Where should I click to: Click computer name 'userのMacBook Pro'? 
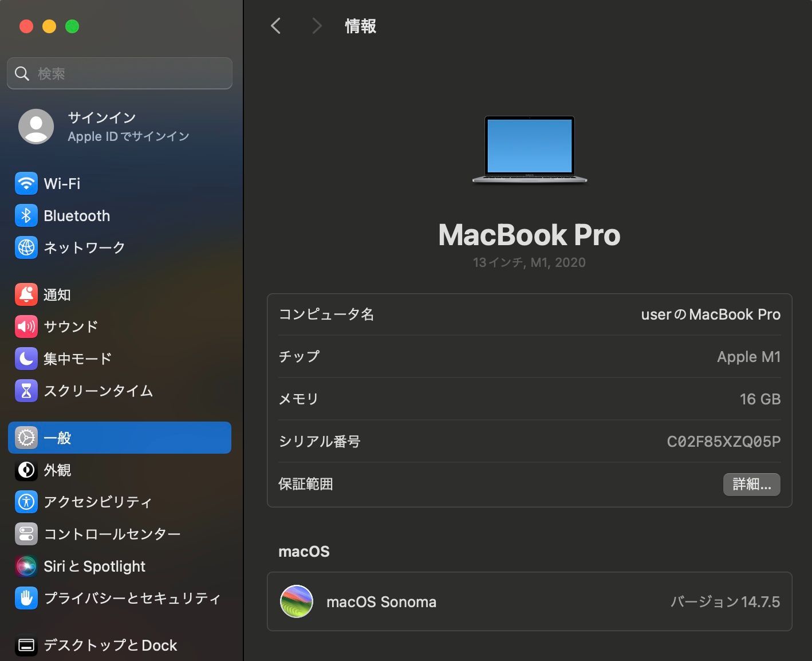(711, 314)
